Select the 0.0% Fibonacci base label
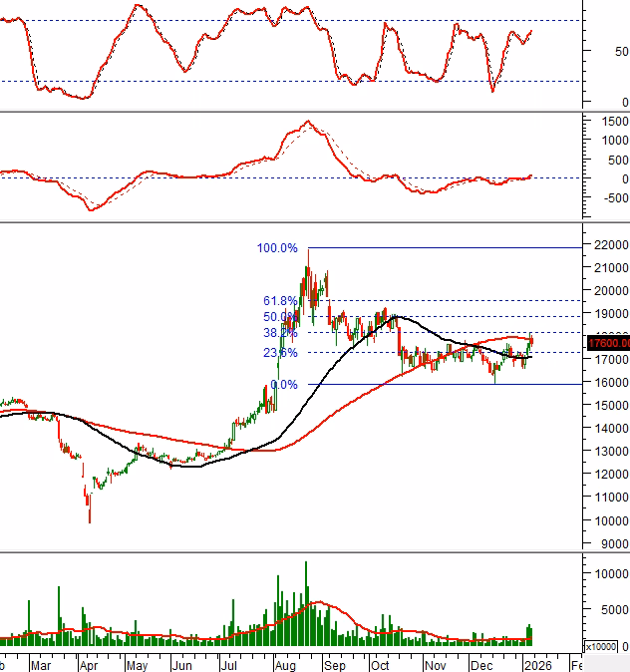630x672 pixels. [284, 385]
